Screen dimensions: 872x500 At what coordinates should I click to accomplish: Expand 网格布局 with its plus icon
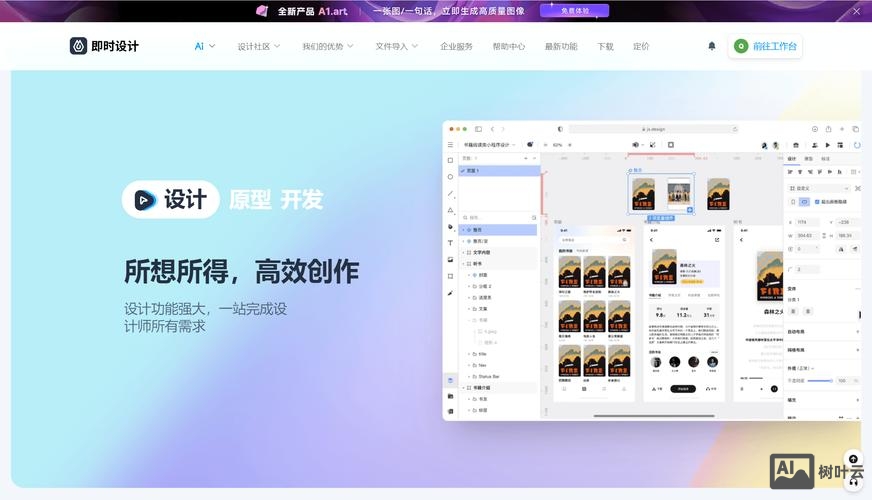(x=857, y=350)
